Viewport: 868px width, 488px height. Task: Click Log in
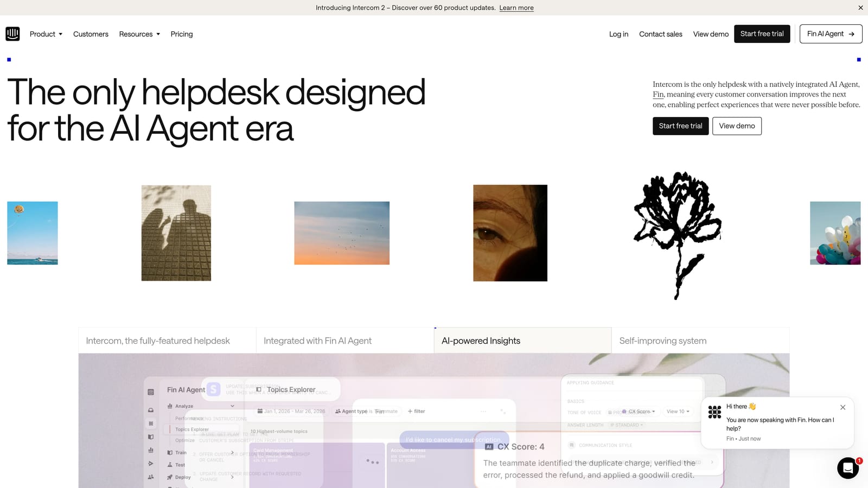[618, 34]
